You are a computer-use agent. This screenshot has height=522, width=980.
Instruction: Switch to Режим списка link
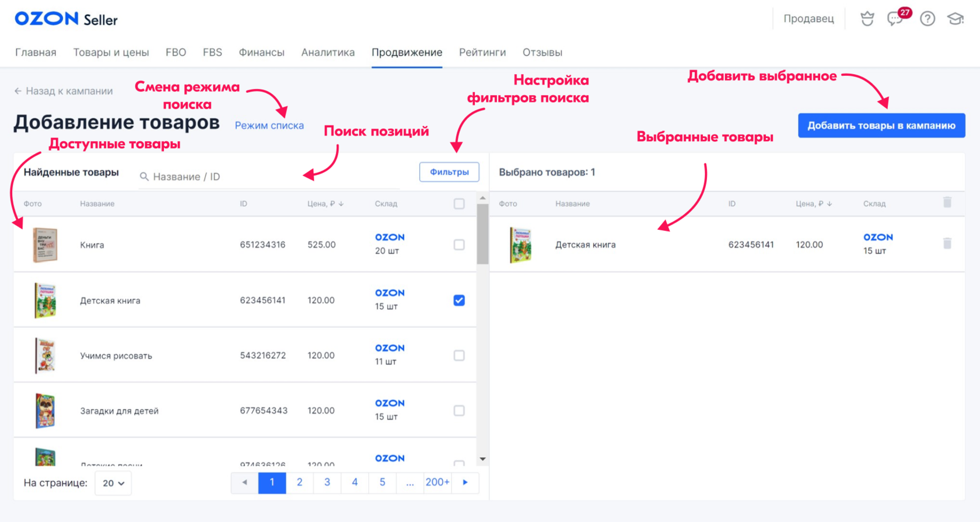tap(269, 125)
